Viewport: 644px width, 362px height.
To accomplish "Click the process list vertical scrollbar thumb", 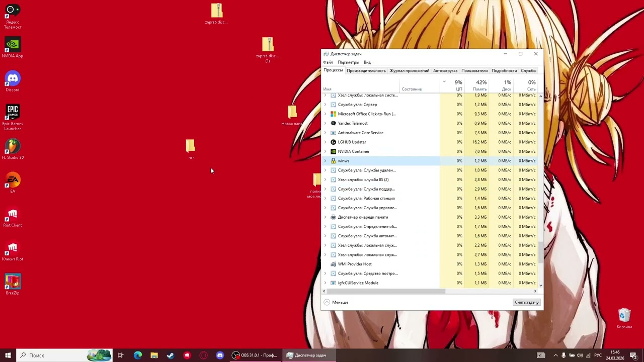I will (x=541, y=252).
